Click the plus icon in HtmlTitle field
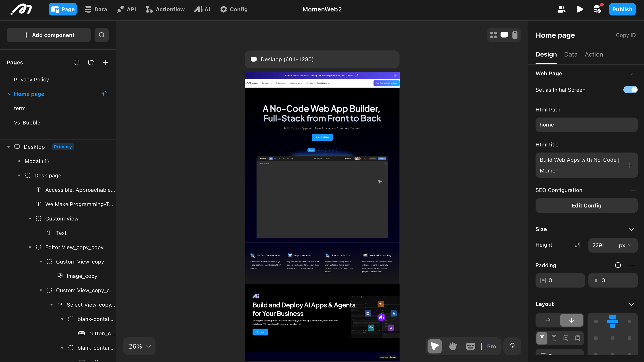The image size is (644, 362). pyautogui.click(x=629, y=165)
